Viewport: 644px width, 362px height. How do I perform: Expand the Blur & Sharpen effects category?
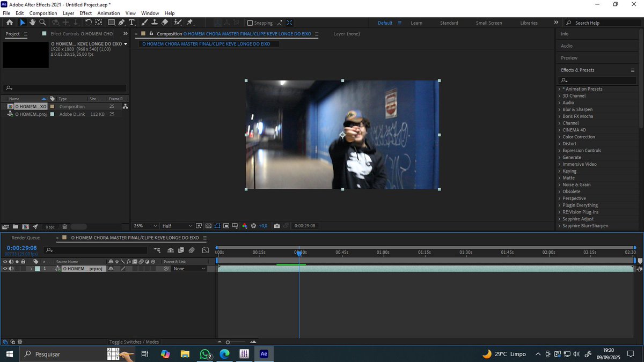point(559,109)
